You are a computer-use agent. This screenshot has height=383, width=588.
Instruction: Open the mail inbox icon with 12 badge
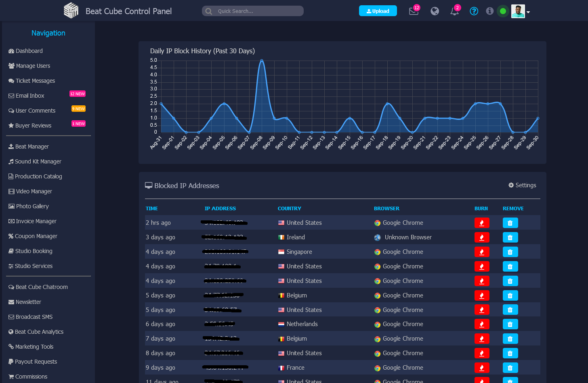tap(414, 11)
